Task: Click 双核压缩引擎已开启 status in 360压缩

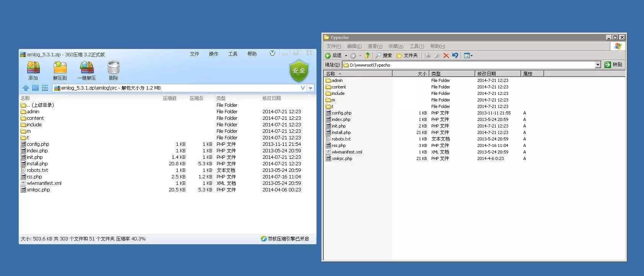Action: (285, 239)
